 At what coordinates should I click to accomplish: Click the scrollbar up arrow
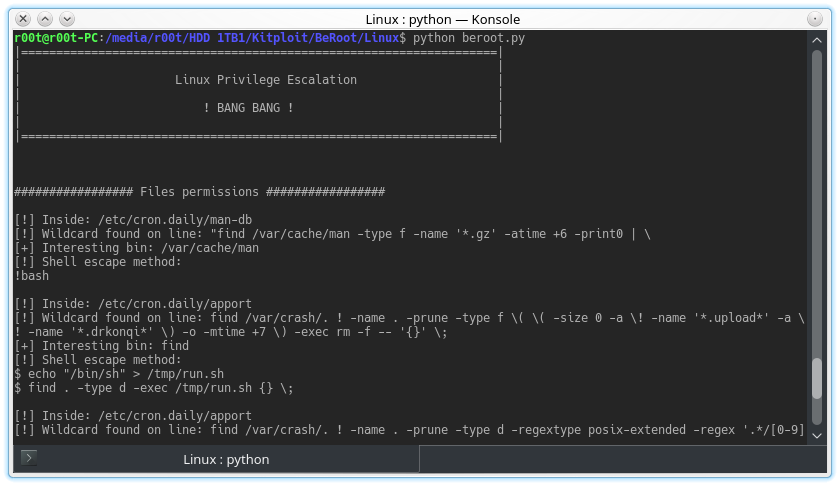tap(816, 40)
